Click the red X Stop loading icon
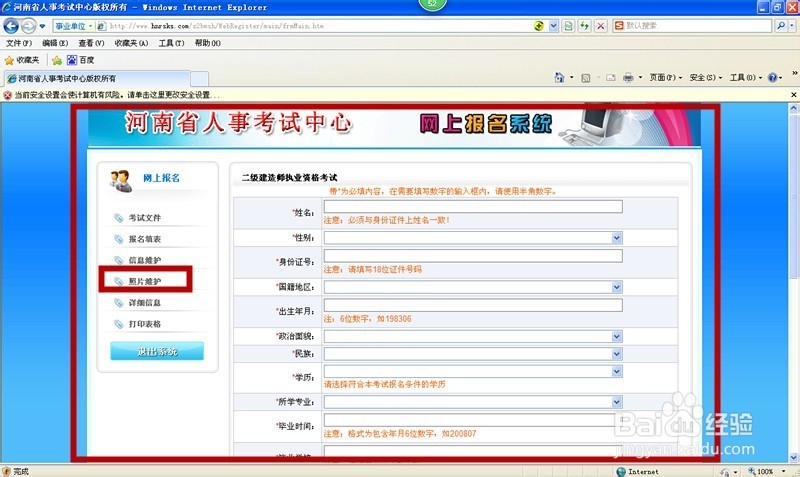This screenshot has height=477, width=800. pyautogui.click(x=601, y=26)
